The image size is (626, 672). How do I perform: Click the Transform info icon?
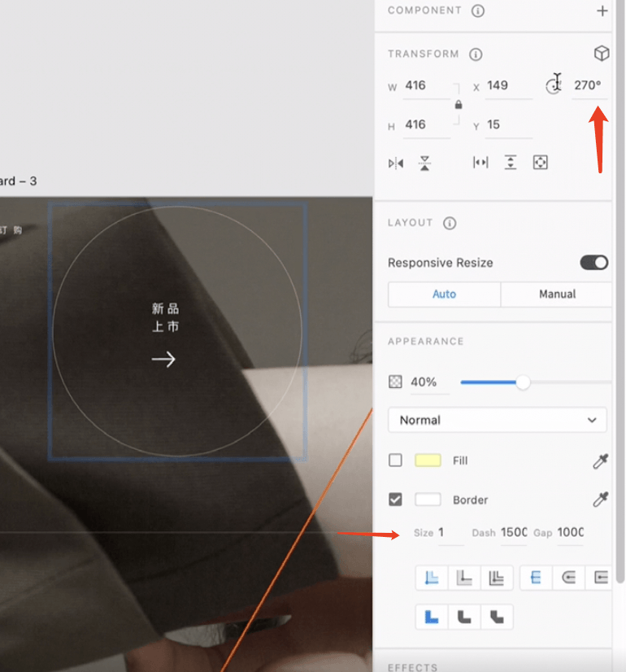(476, 55)
